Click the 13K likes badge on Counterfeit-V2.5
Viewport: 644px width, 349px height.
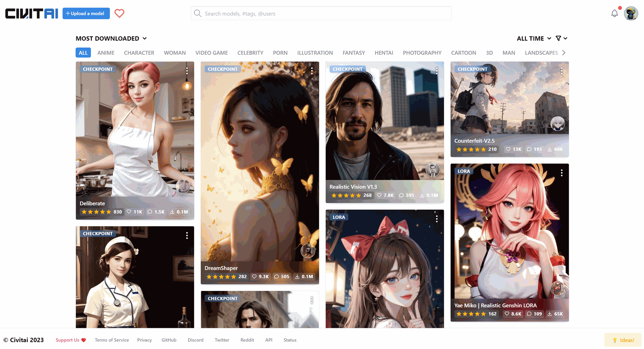click(513, 149)
